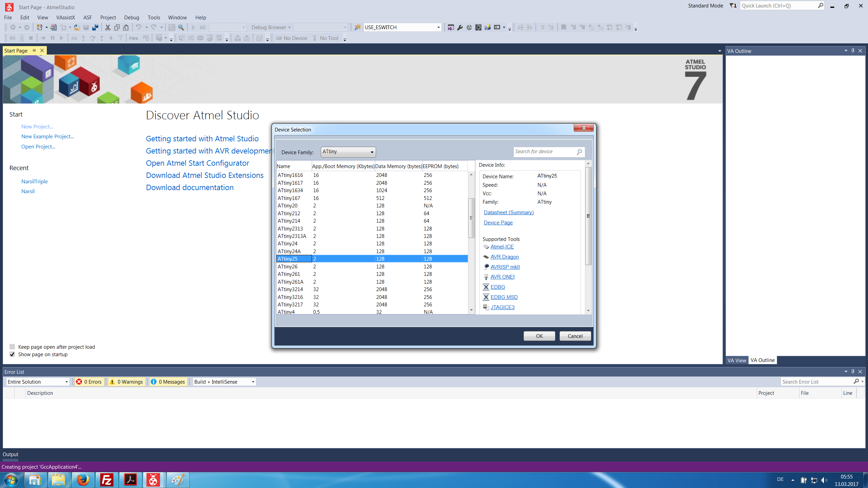Pin the Start Page tab
The image size is (868, 488).
[34, 50]
